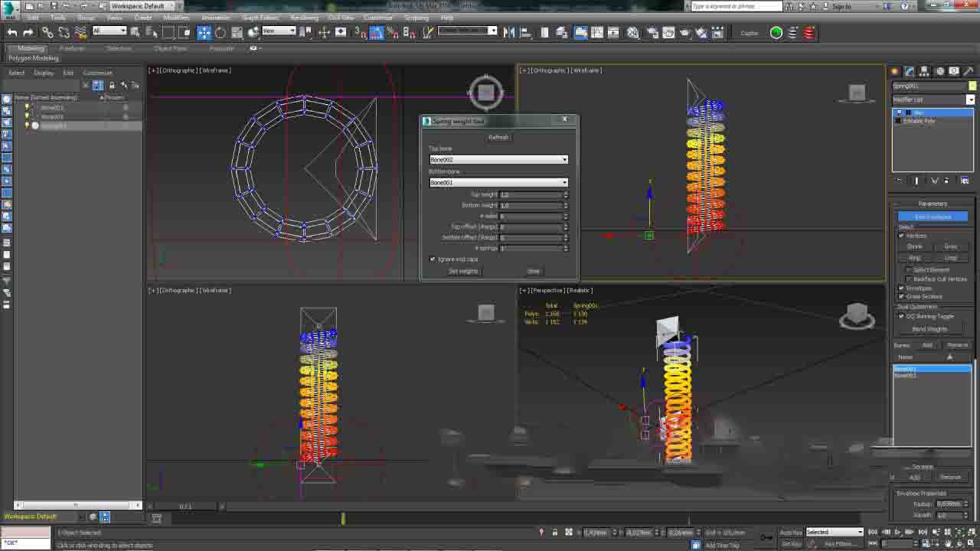The height and width of the screenshot is (551, 980).
Task: Select Bone002 in the skin bones list
Action: pyautogui.click(x=905, y=376)
